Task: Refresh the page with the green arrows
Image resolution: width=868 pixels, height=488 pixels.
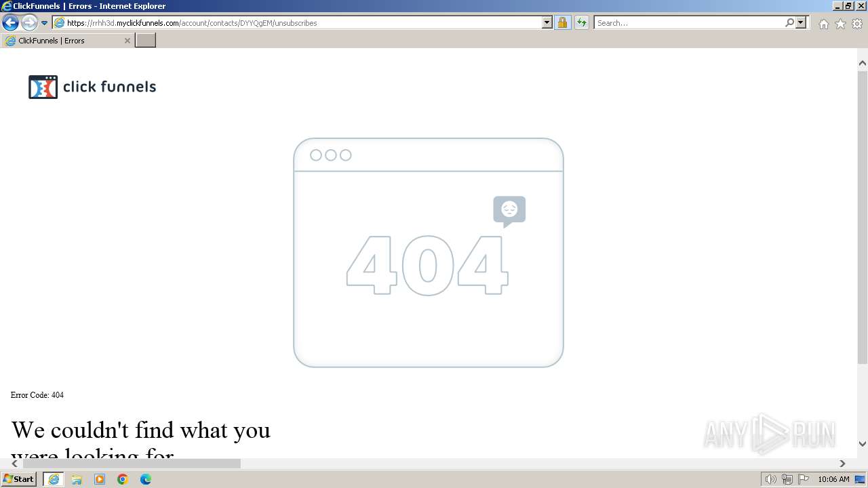Action: 581,23
